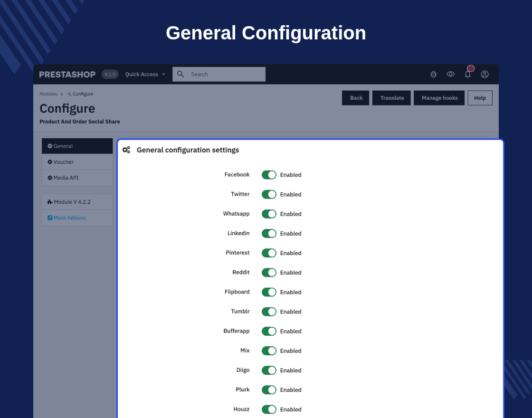Disable the Whatsapp sharing switch

click(269, 214)
